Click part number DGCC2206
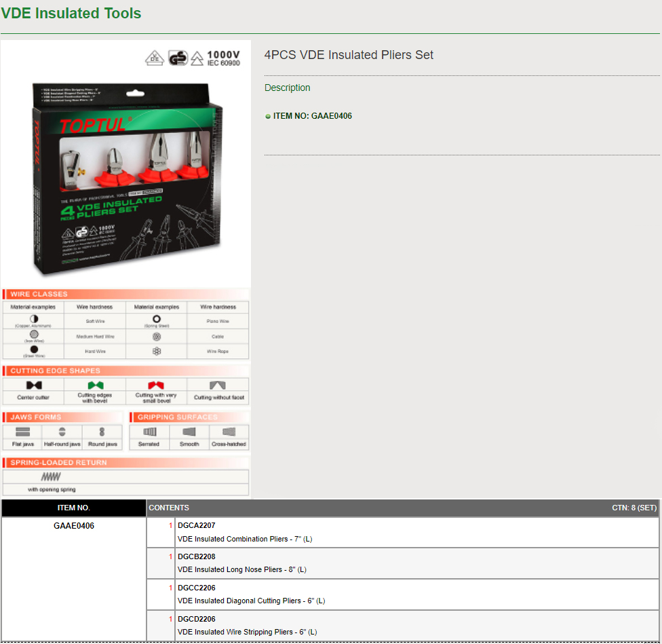The height and width of the screenshot is (644, 662). pyautogui.click(x=196, y=588)
